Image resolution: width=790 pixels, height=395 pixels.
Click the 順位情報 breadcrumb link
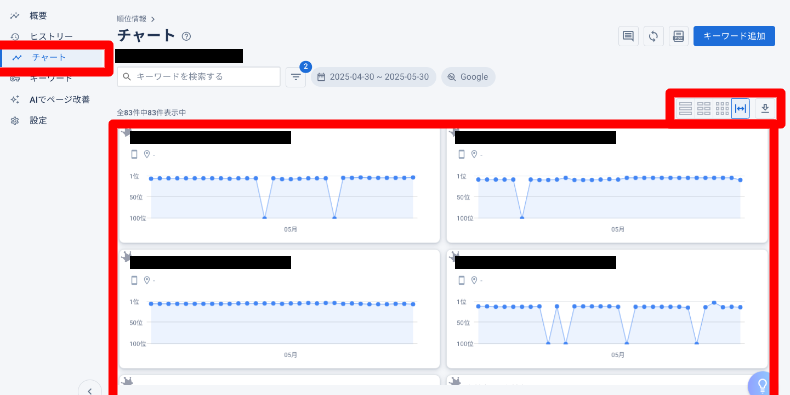(131, 19)
